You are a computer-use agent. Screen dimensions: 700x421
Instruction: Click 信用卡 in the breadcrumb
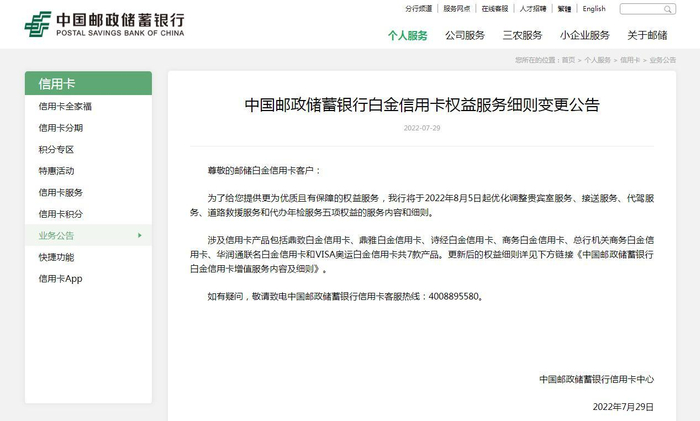point(630,60)
